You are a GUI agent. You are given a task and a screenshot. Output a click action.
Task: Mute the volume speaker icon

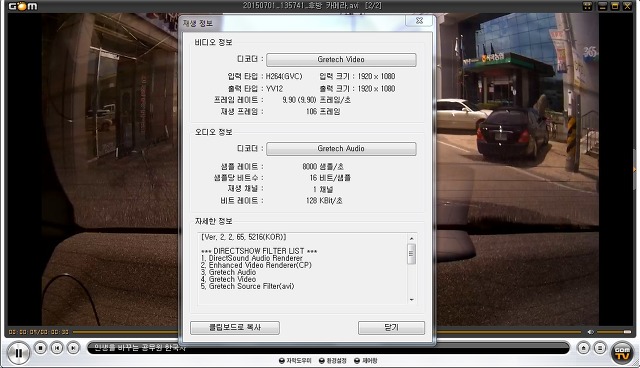click(590, 332)
